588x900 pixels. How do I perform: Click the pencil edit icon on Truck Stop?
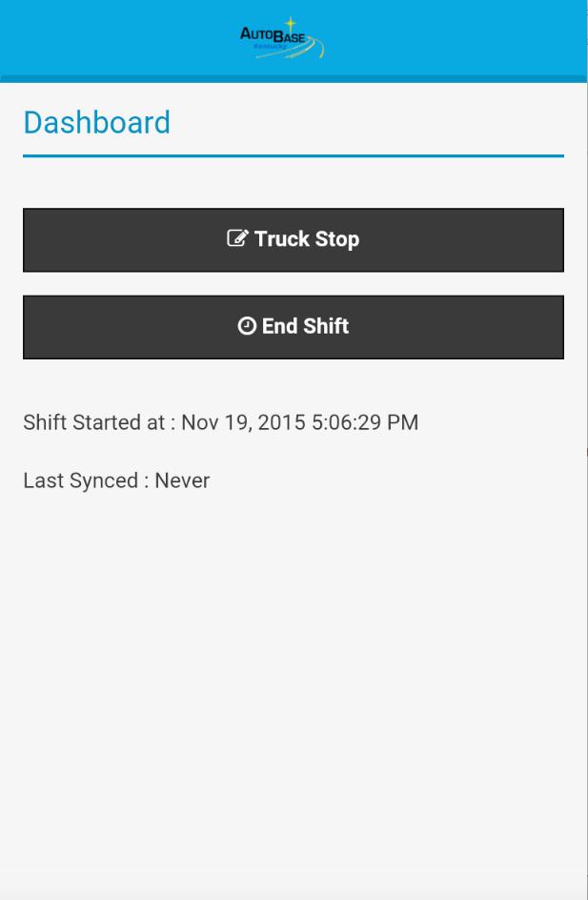click(x=237, y=238)
